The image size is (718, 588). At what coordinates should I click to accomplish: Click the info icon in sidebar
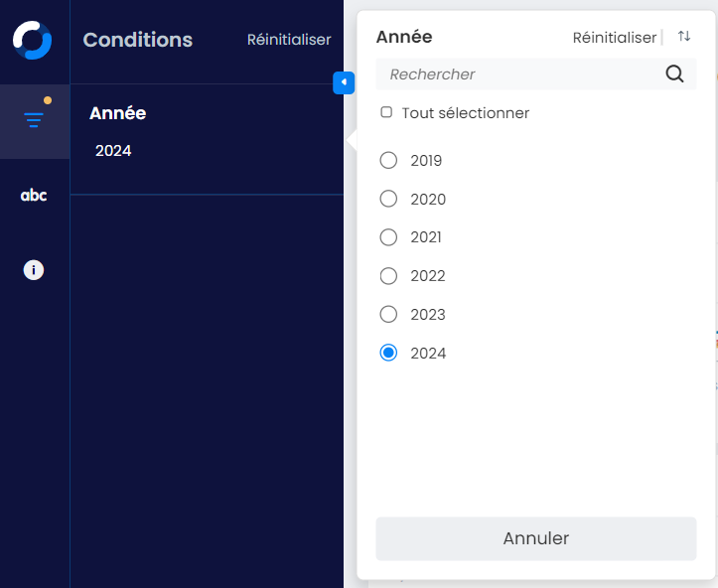pos(34,270)
